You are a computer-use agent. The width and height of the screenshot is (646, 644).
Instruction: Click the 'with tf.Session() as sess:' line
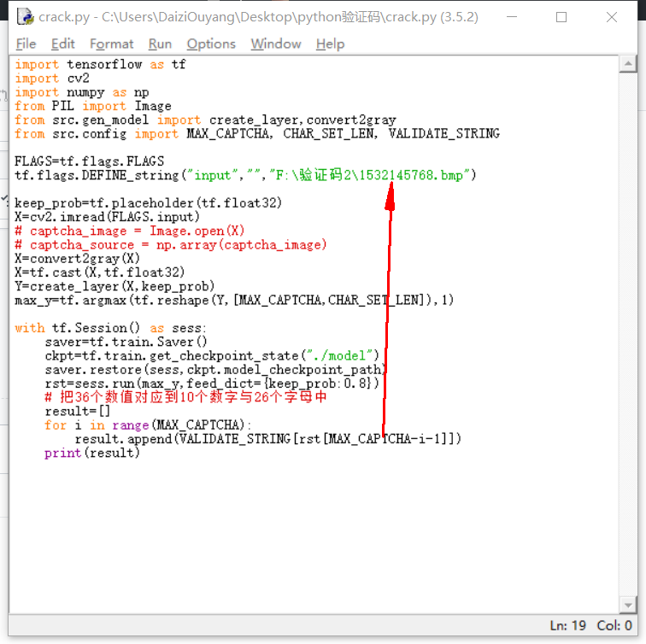coord(110,328)
